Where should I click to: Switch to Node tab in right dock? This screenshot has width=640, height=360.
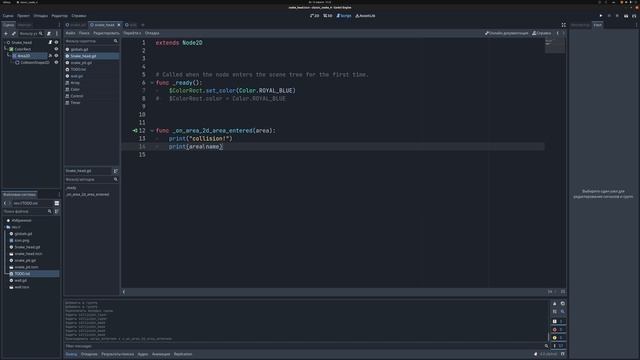(x=598, y=25)
